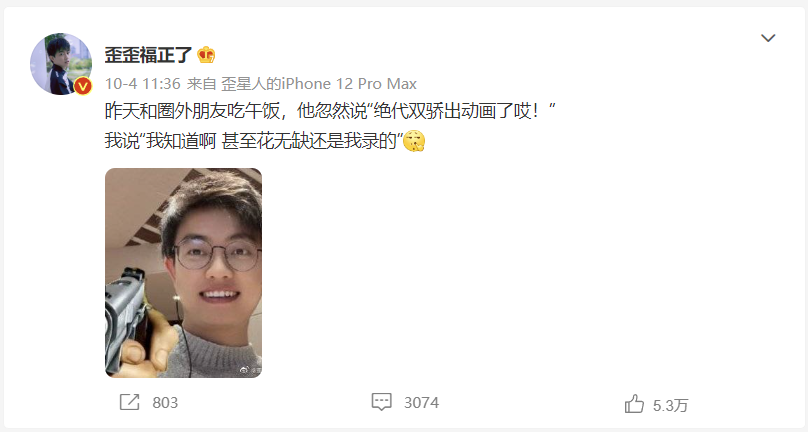Screen dimensions: 808x432
Task: Click the 5.3万 likes count
Action: pos(670,406)
